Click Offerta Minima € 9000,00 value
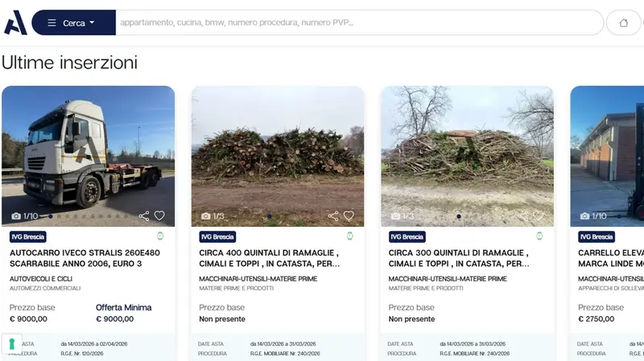 (114, 318)
